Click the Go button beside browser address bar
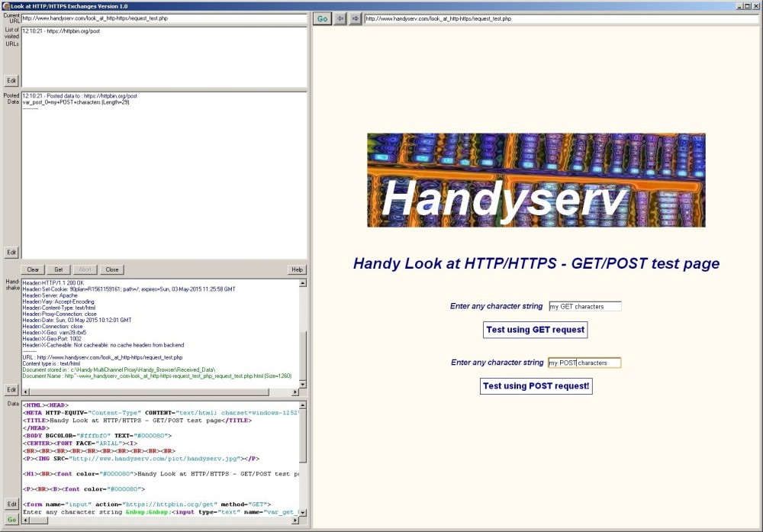 [x=322, y=18]
